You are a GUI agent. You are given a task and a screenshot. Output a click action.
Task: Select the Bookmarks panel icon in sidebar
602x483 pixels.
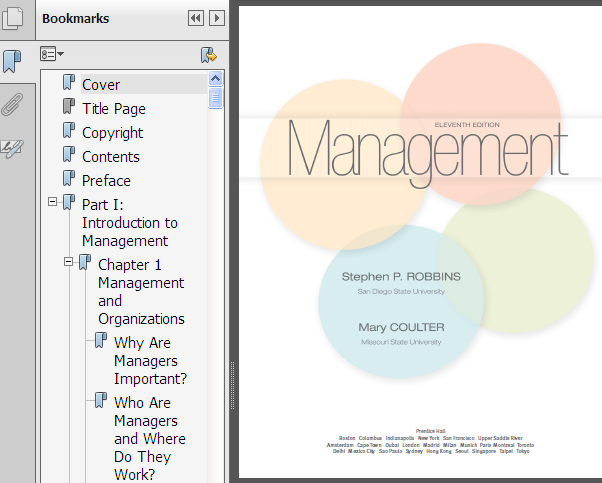tap(12, 61)
